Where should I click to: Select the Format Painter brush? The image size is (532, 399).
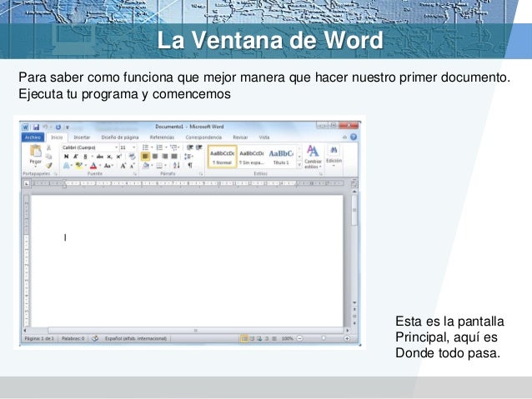click(x=49, y=166)
